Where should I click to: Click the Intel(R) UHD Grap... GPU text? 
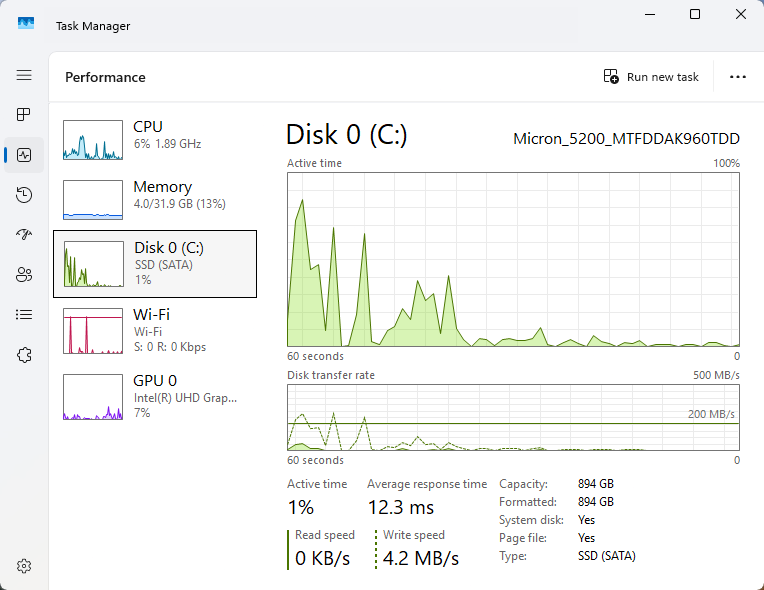(x=185, y=398)
